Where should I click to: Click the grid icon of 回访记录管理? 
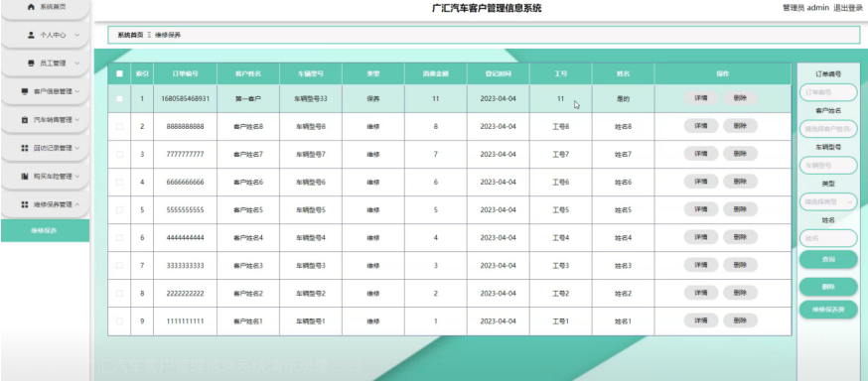(x=25, y=148)
